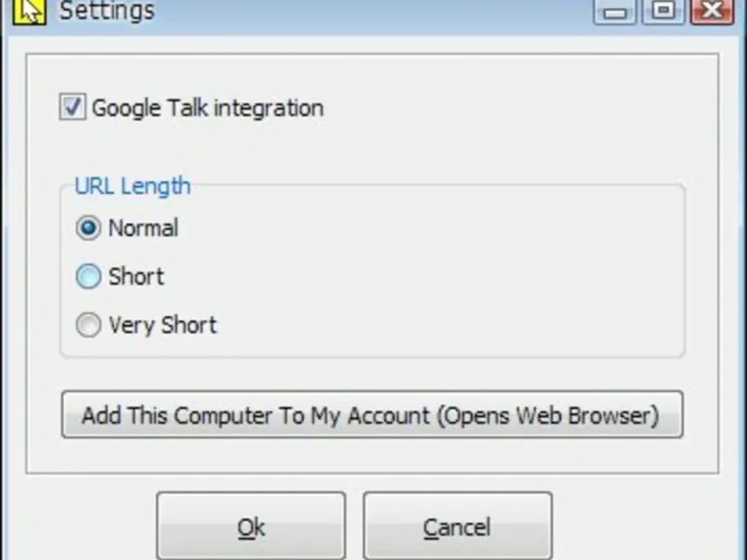The width and height of the screenshot is (747, 560).
Task: Select the Normal URL length radio button
Action: (89, 229)
